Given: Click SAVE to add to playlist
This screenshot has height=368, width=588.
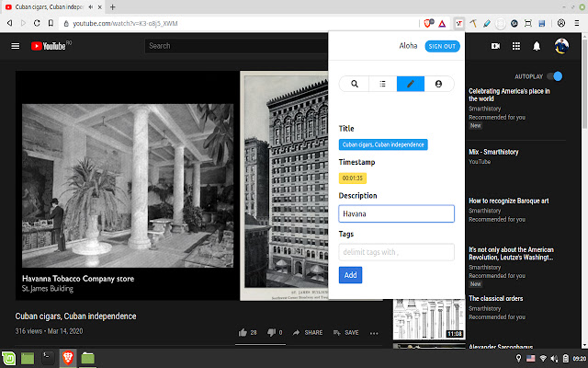Looking at the screenshot, I should [345, 332].
